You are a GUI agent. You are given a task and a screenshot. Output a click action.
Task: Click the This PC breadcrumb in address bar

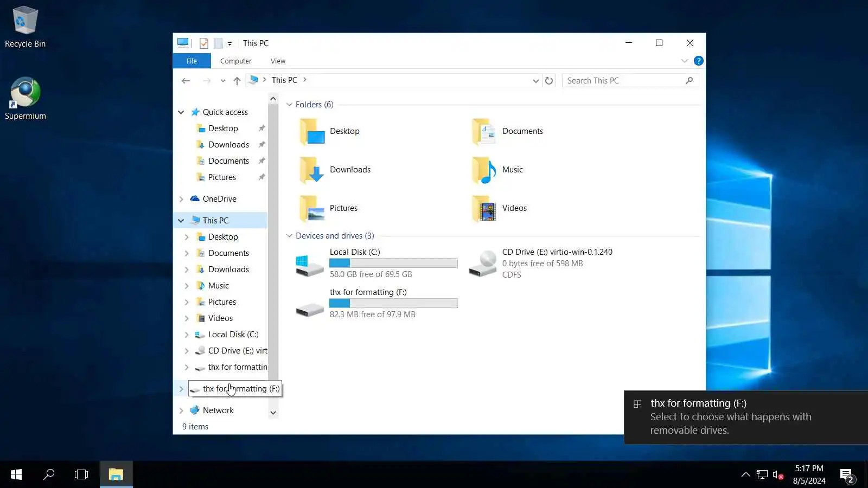tap(284, 80)
